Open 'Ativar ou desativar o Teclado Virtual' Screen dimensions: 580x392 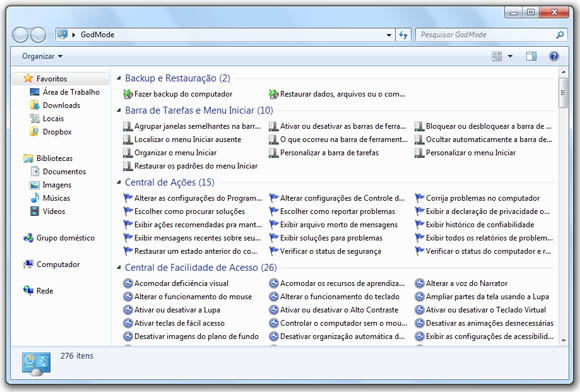tap(480, 310)
